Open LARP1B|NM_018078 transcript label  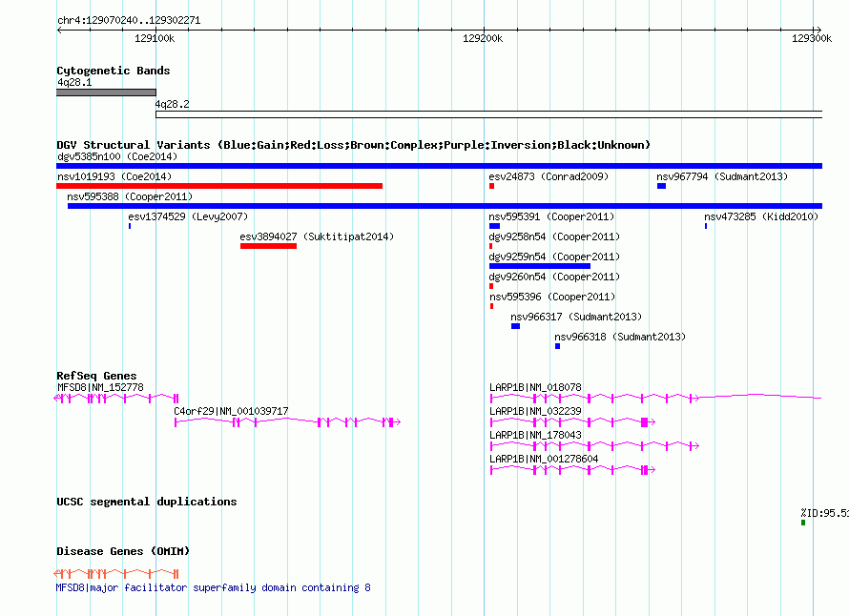(x=535, y=387)
